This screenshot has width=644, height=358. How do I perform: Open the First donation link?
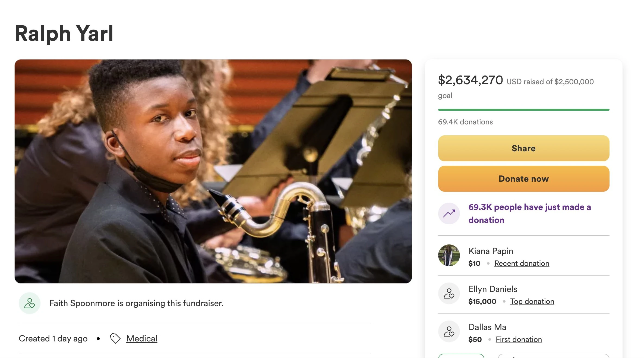tap(519, 339)
